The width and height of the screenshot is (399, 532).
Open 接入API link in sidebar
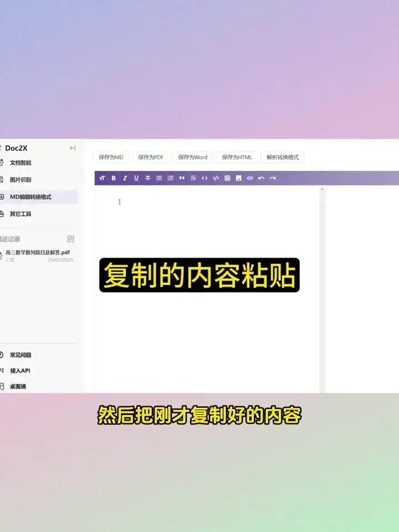[x=20, y=371]
